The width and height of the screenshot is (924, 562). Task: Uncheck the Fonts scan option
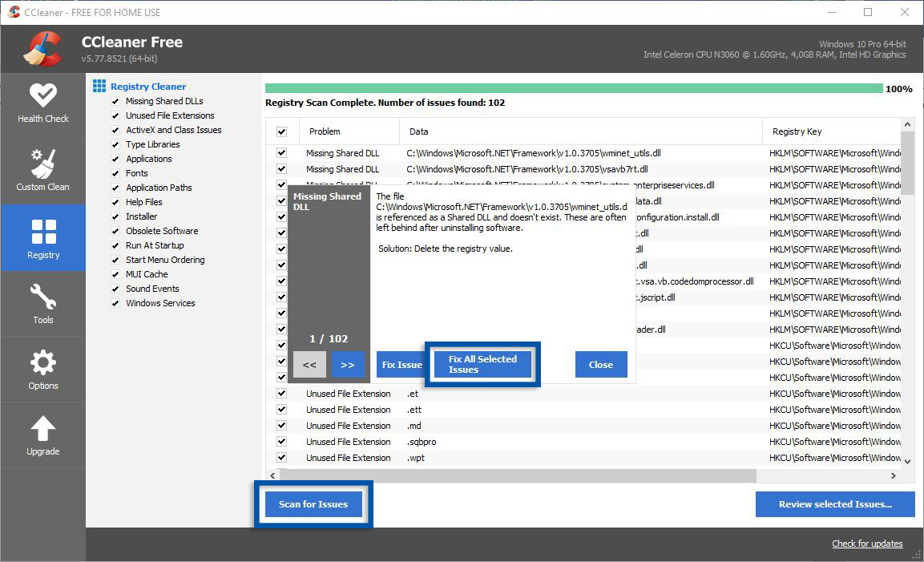115,173
